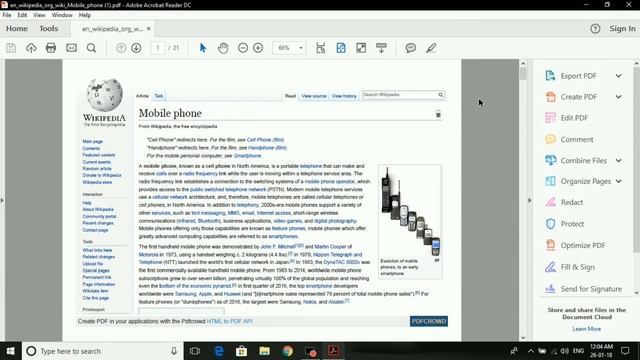
Task: Collapse the right tools pane arrow
Action: pos(530,200)
